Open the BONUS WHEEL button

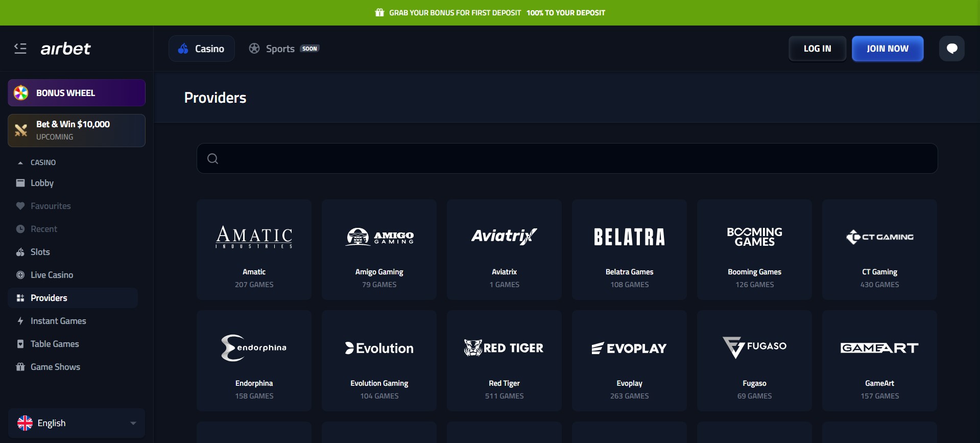click(77, 93)
